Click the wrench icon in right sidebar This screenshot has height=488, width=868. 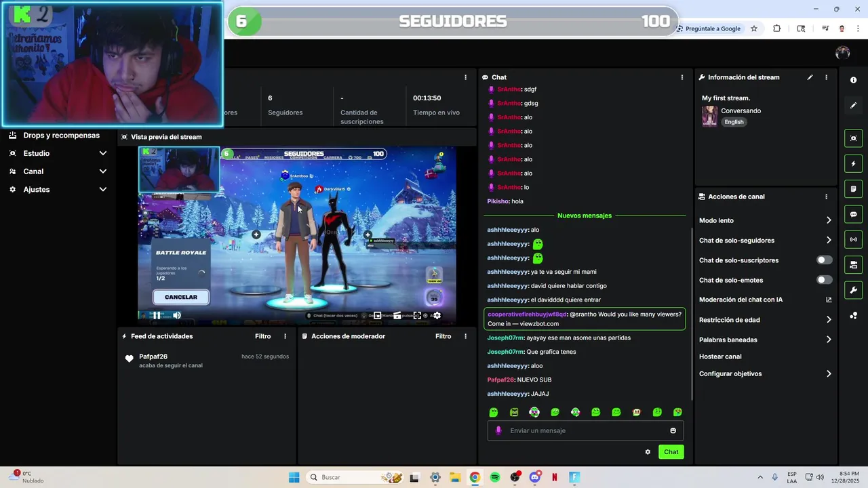[x=853, y=290]
